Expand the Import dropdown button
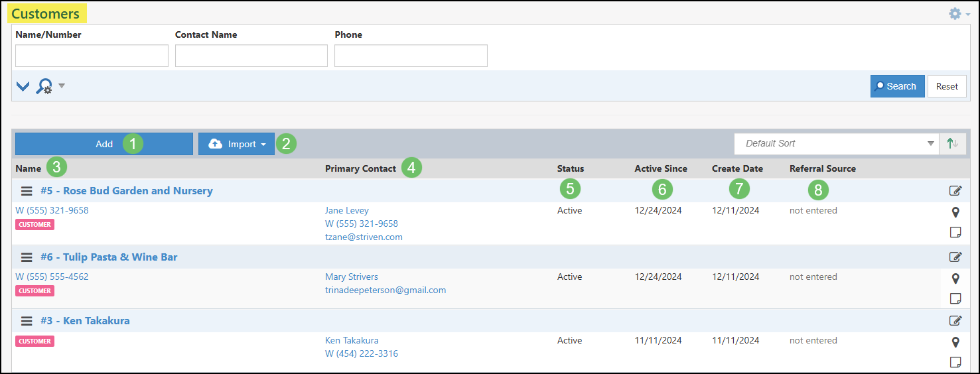Viewport: 980px width, 374px height. 236,144
